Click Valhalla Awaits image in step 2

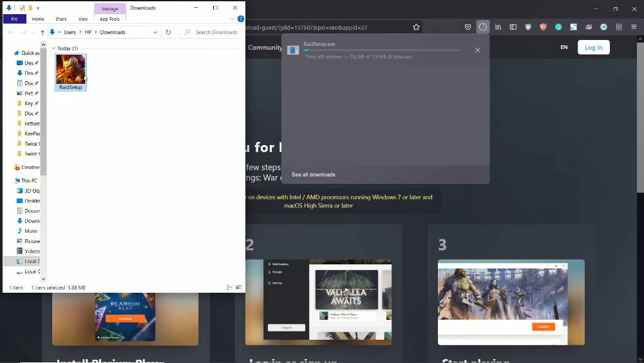pos(346,290)
